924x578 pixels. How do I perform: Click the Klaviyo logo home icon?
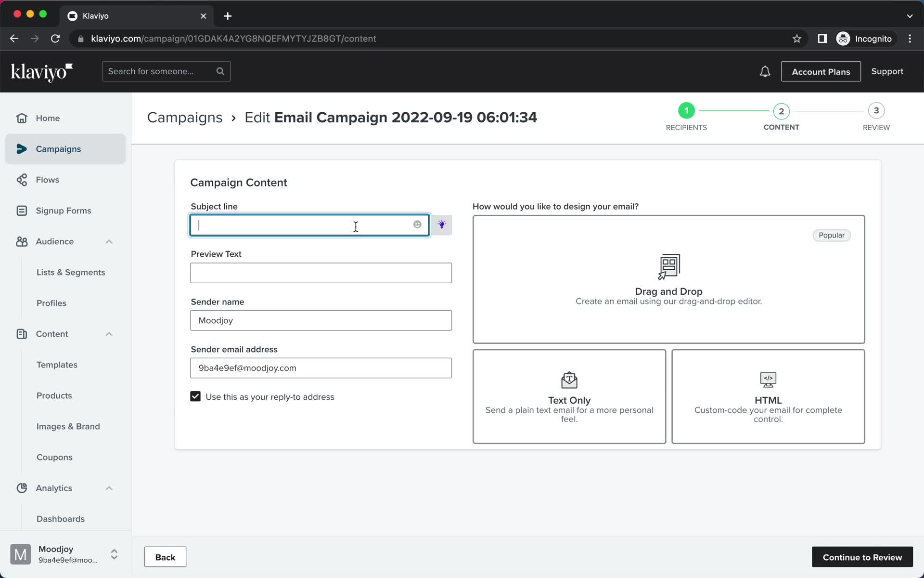(x=41, y=71)
